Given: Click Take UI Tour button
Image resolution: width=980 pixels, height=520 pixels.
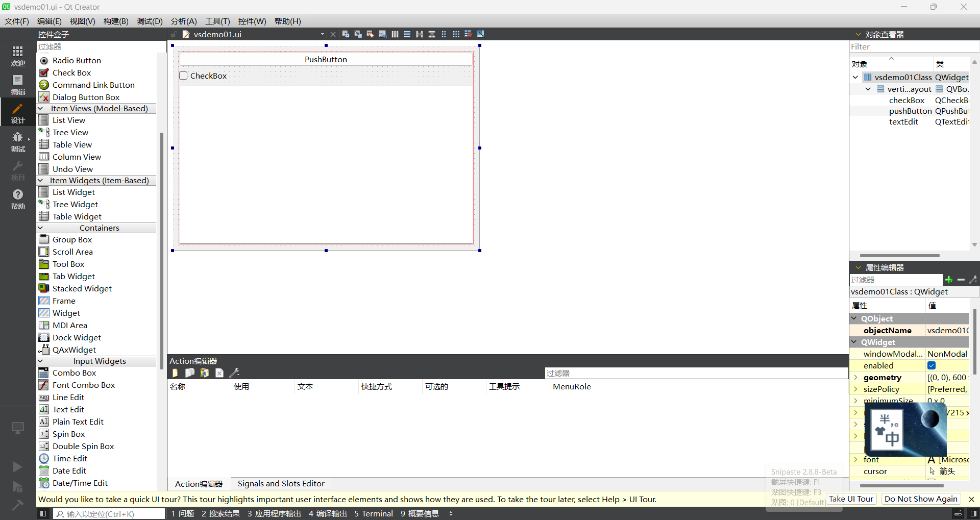Looking at the screenshot, I should pos(851,499).
